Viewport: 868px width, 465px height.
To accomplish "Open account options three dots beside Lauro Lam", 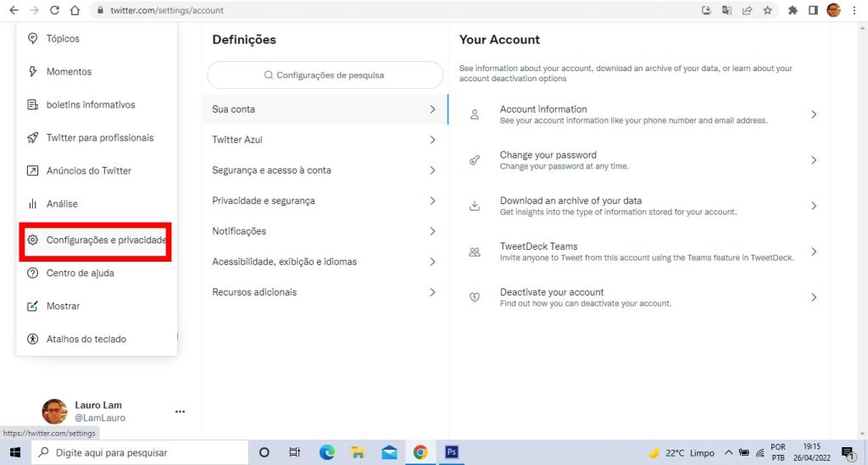I will pyautogui.click(x=180, y=412).
